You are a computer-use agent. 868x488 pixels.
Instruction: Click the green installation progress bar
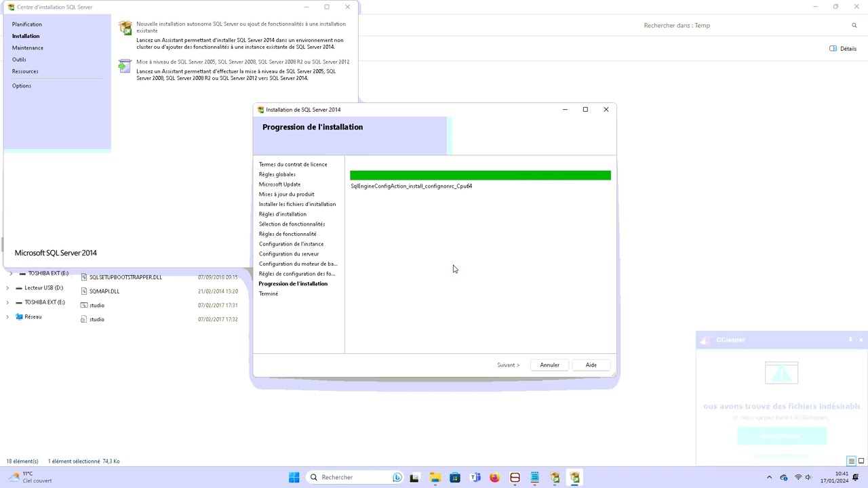pyautogui.click(x=480, y=176)
